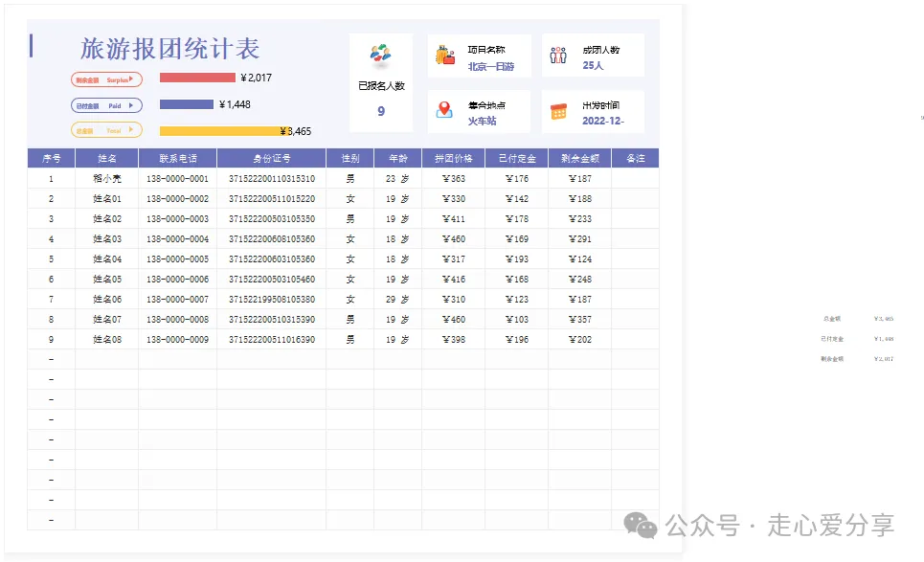924x562 pixels.
Task: Select ID cell 371522200511016390
Action: point(272,339)
